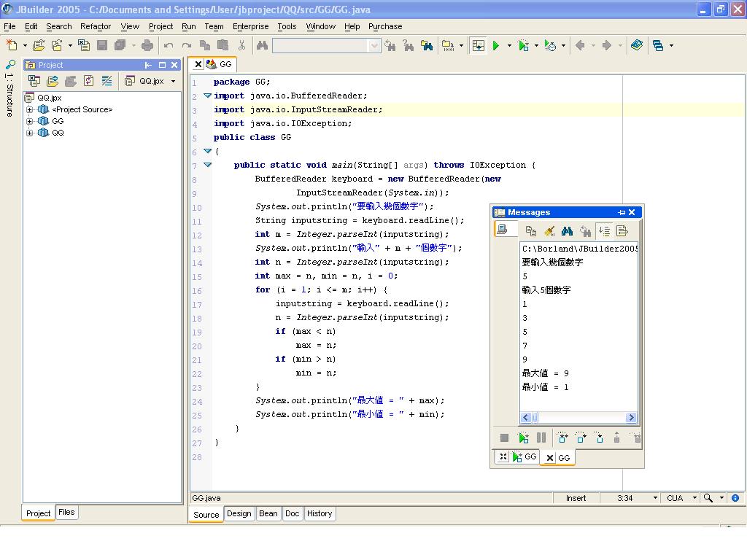This screenshot has width=747, height=560.
Task: Open the New file dropdown arrow
Action: point(25,46)
